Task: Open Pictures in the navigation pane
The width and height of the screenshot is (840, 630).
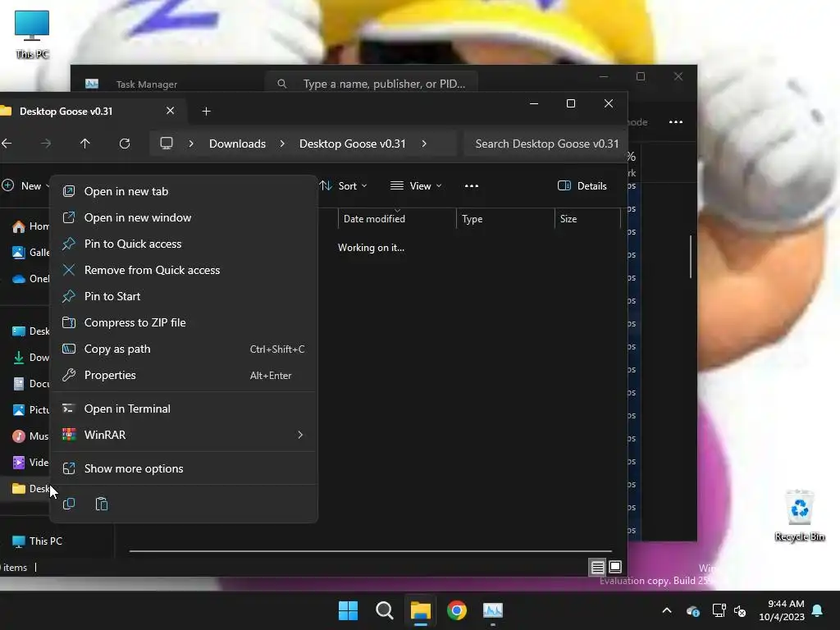Action: pyautogui.click(x=30, y=410)
